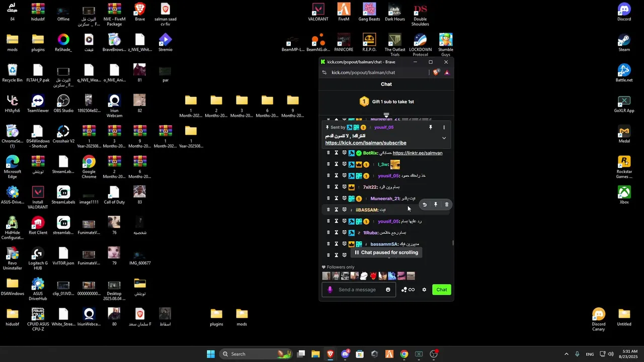Click ENG language indicator in tray
Image resolution: width=644 pixels, height=362 pixels.
click(590, 354)
